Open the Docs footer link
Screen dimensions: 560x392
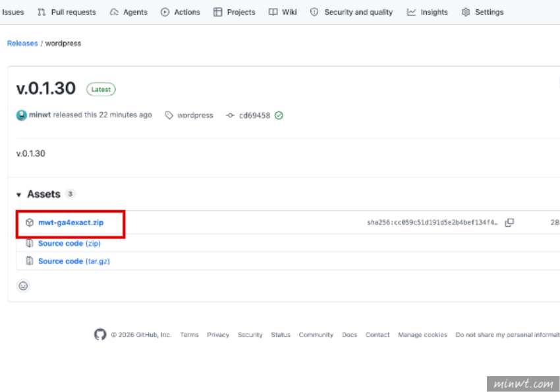click(349, 335)
